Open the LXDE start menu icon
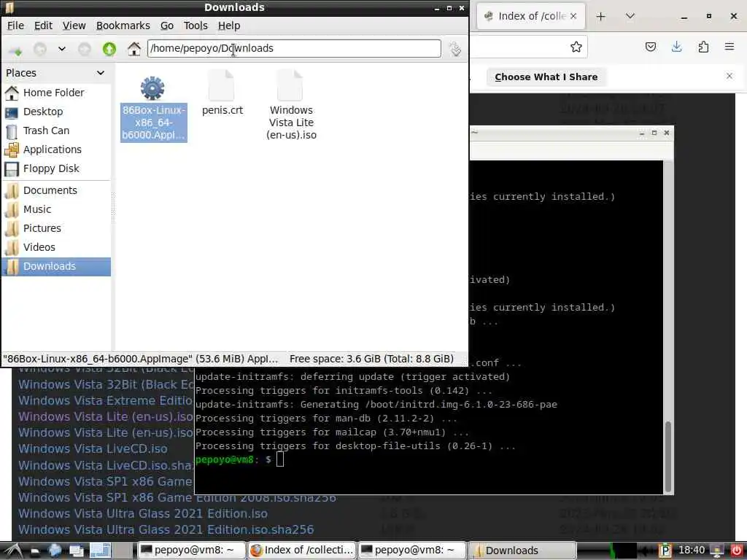This screenshot has height=560, width=747. tap(12, 551)
